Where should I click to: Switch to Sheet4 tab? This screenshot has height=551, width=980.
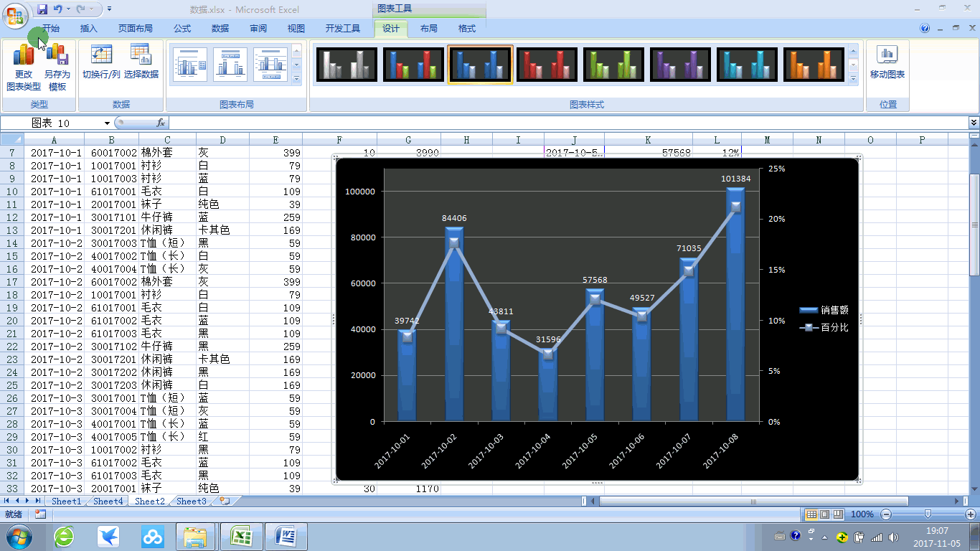tap(108, 501)
